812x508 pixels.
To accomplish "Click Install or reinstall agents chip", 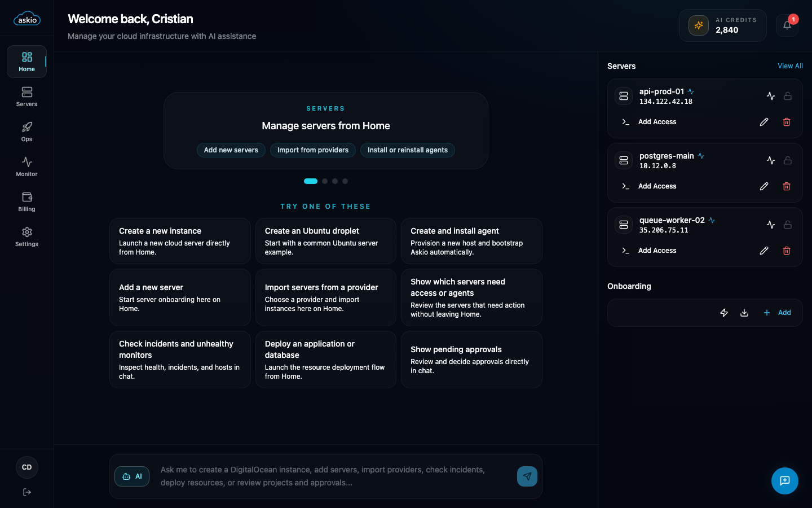I will 408,150.
